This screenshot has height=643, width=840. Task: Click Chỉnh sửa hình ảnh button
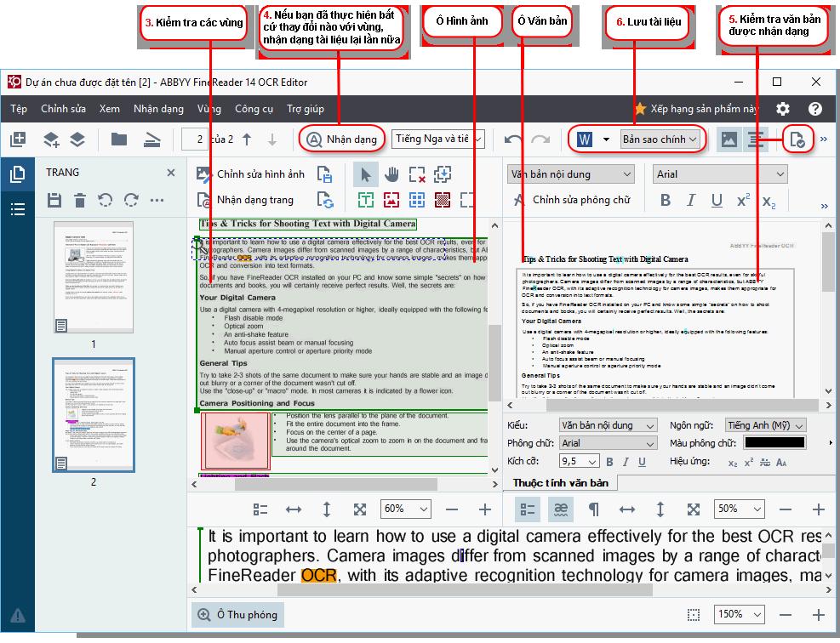250,174
